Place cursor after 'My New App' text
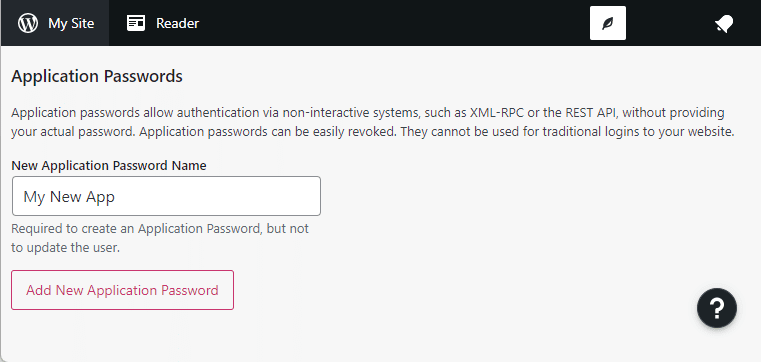Screen dimensions: 761x362 116,197
